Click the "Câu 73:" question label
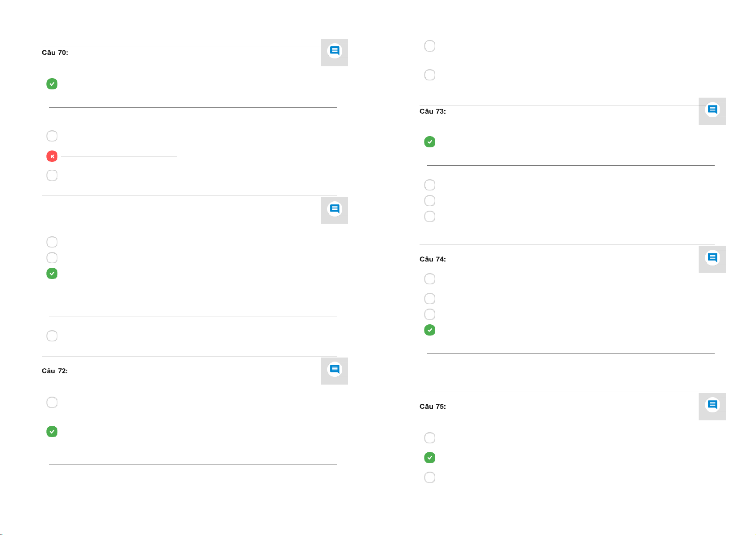Image resolution: width=756 pixels, height=535 pixels. (x=433, y=111)
